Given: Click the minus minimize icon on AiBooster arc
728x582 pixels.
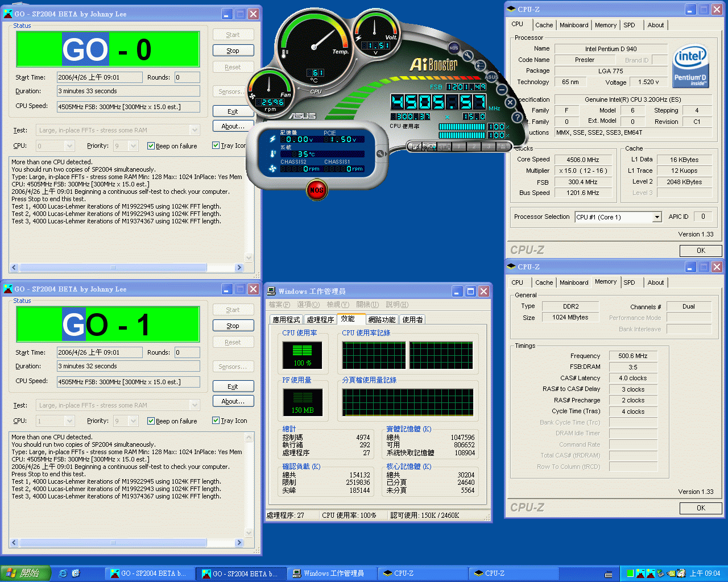Looking at the screenshot, I should 502,89.
